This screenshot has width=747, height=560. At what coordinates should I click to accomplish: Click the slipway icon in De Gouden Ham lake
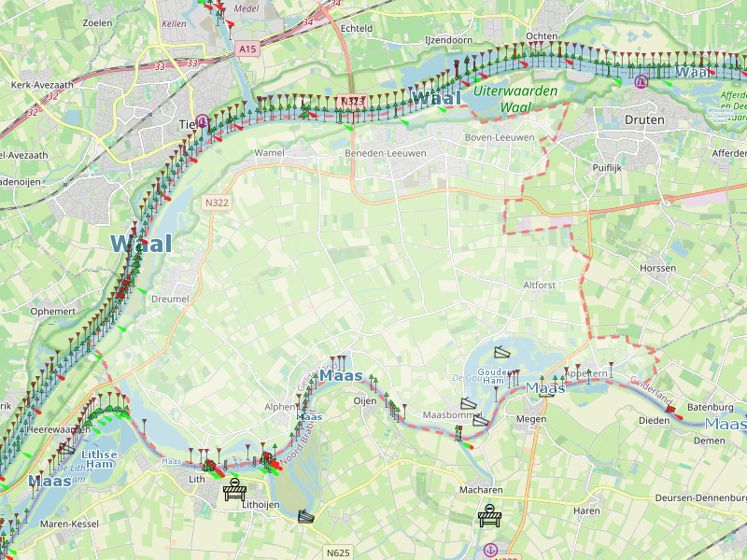click(501, 353)
